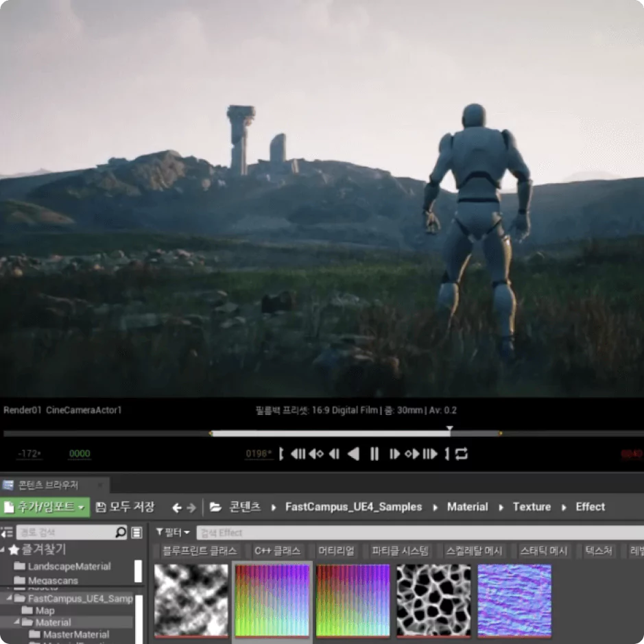Click the folder icon before 콘텐츠 breadcrumb

(215, 508)
